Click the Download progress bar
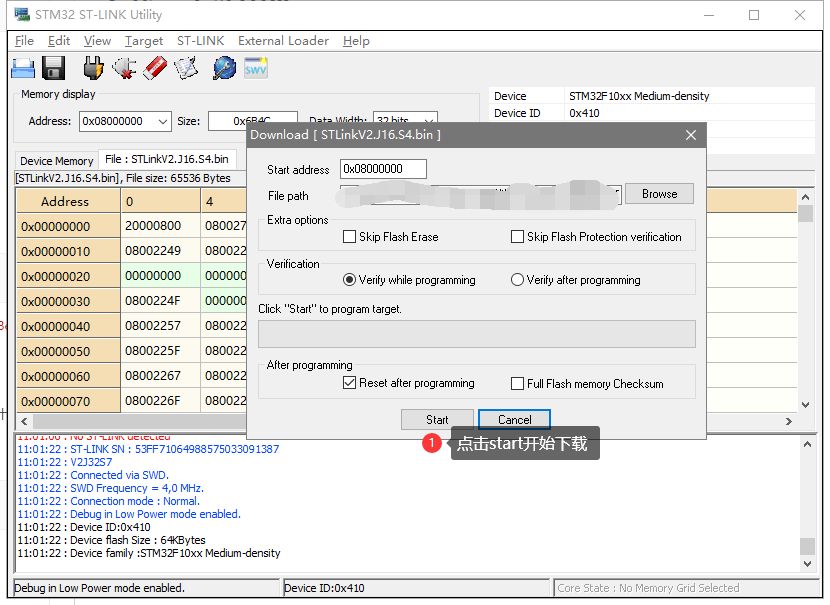This screenshot has width=830, height=605. tap(476, 334)
